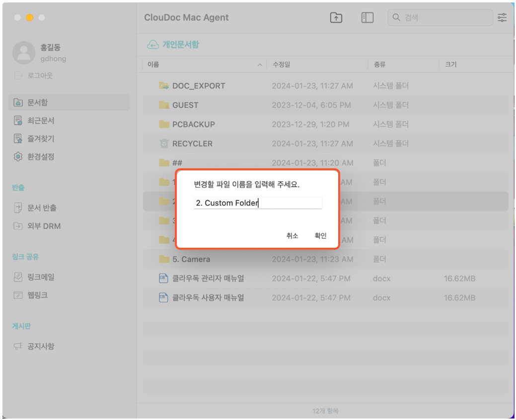This screenshot has width=516, height=420.
Task: Click the 문서함 sidebar icon
Action: click(x=18, y=103)
